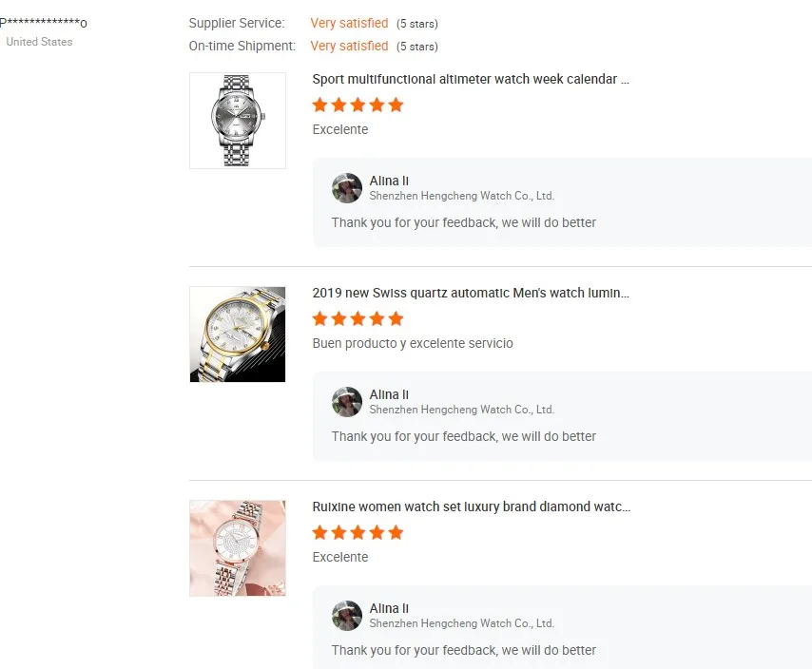Click Alina li's avatar in second reply
This screenshot has height=669, width=812.
[x=347, y=402]
